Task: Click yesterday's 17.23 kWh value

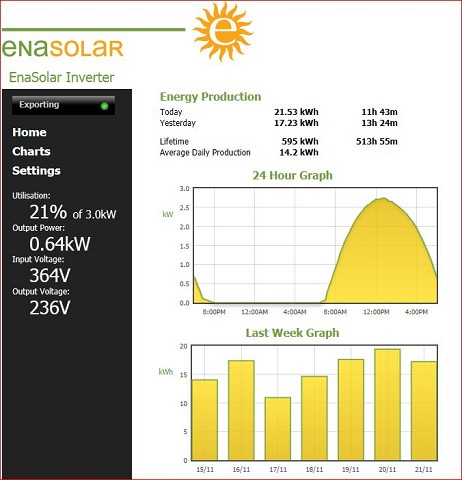Action: pyautogui.click(x=296, y=123)
